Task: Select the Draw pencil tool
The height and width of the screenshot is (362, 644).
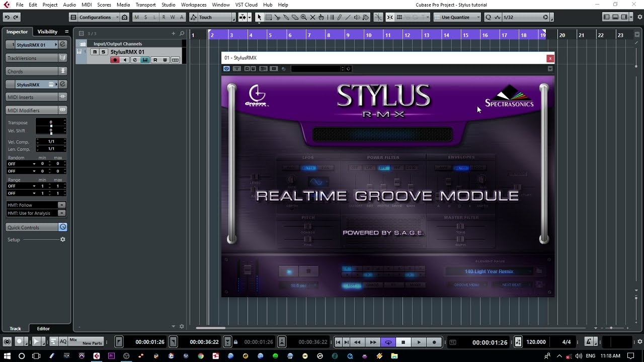Action: 339,17
